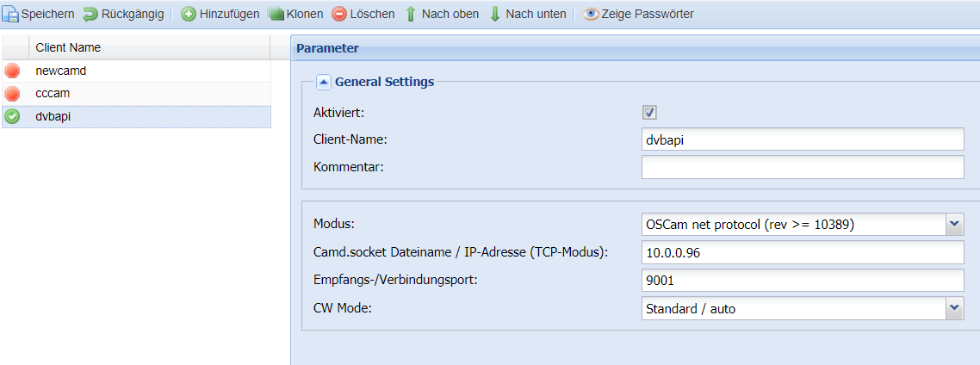Click the Speichern save icon

[x=10, y=14]
